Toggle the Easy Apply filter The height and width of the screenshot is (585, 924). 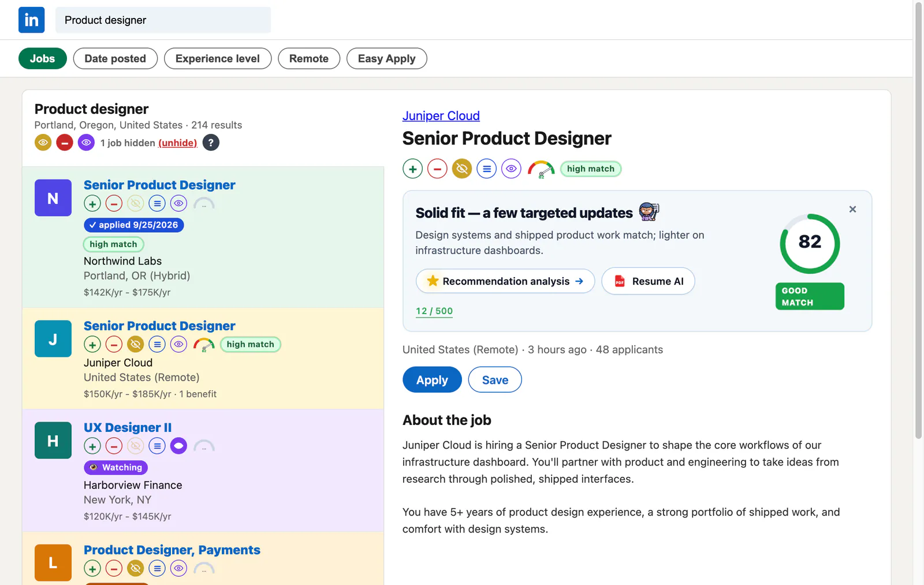[x=387, y=58]
